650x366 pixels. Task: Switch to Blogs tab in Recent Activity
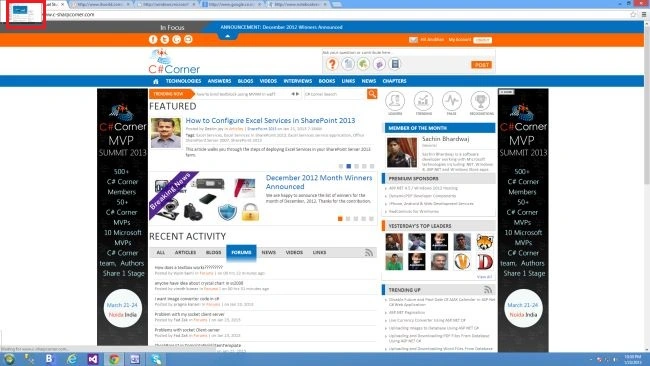point(213,252)
